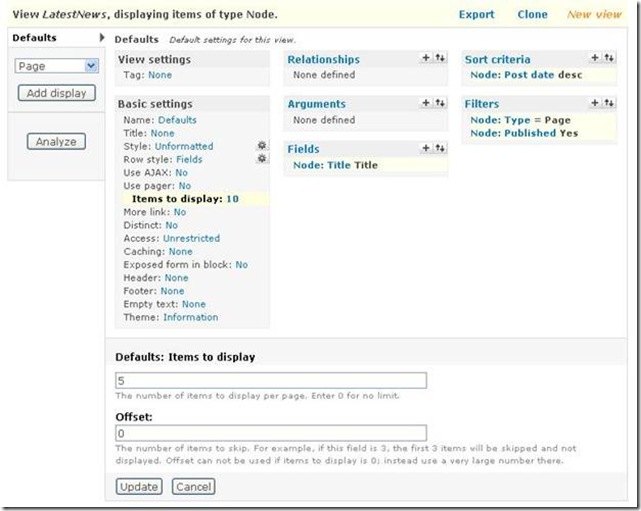The width and height of the screenshot is (641, 511).
Task: Open the Export tab
Action: click(x=477, y=15)
